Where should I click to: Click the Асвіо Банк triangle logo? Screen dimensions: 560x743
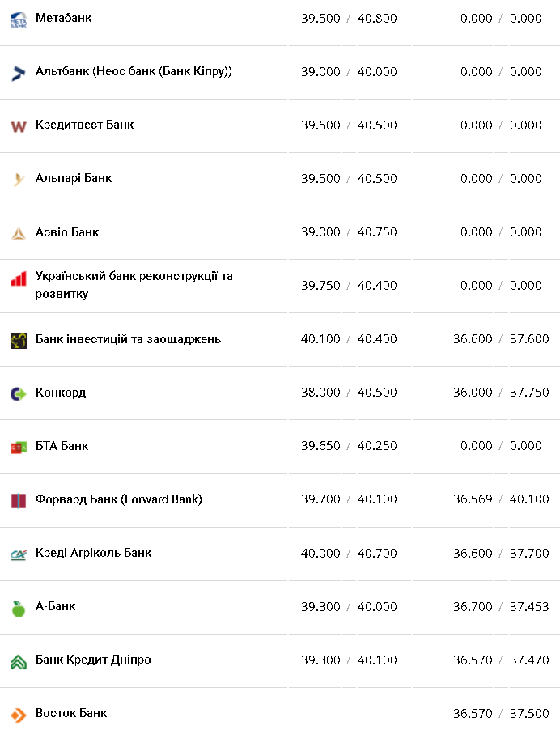coord(18,233)
